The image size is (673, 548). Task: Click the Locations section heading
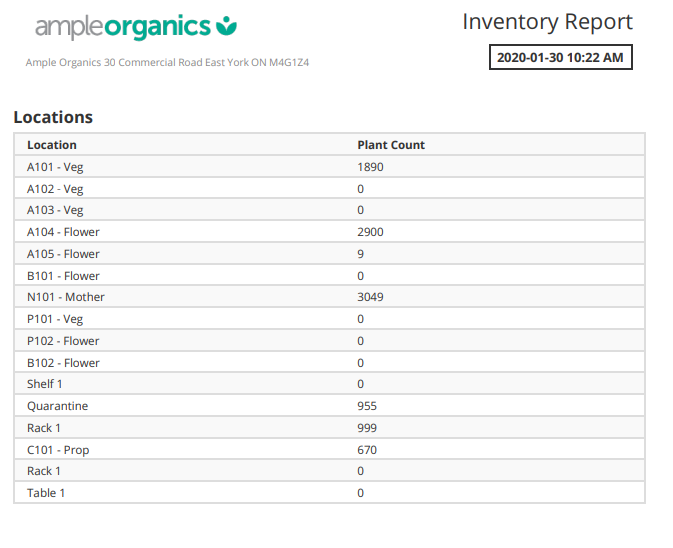pos(53,117)
